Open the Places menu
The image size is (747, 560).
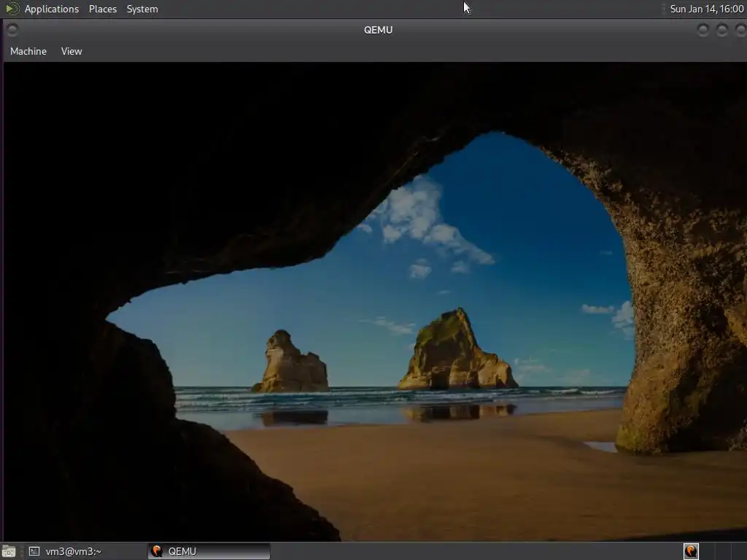103,9
